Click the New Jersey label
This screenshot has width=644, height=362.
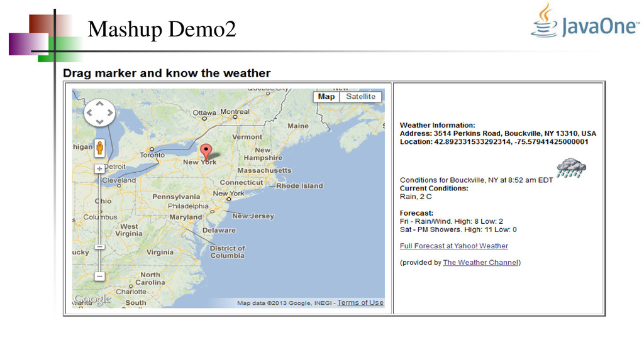click(253, 216)
